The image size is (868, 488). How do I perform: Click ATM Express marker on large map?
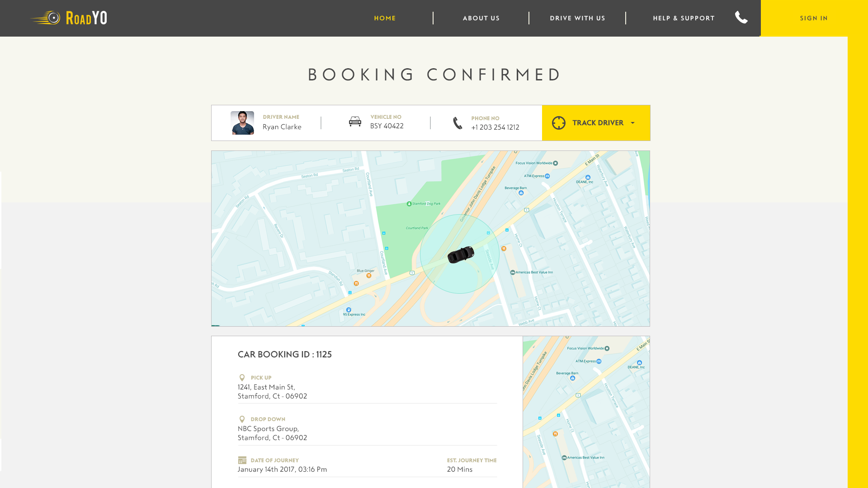[x=547, y=176]
